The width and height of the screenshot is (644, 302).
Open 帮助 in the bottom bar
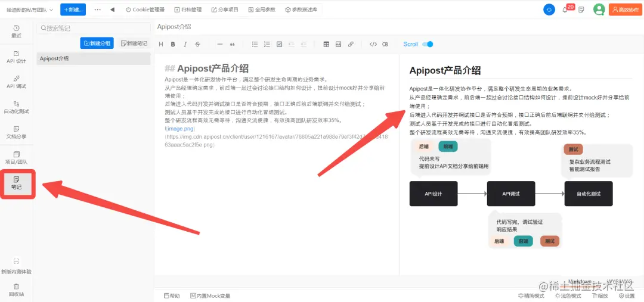click(172, 296)
